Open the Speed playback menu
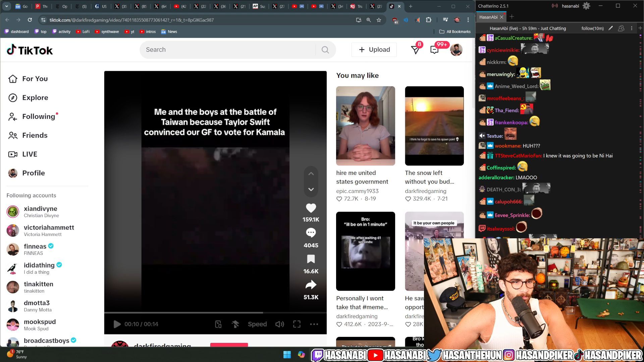644x362 pixels. 257,324
